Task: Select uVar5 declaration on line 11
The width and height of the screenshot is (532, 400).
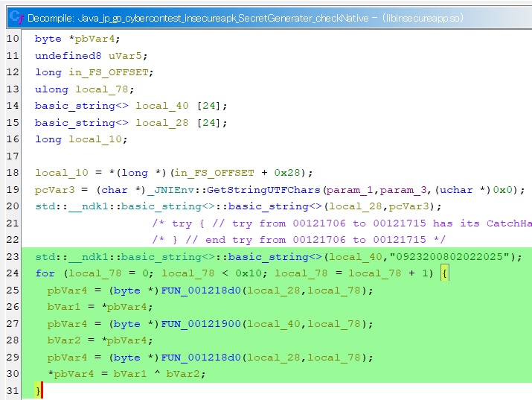Action: point(127,56)
